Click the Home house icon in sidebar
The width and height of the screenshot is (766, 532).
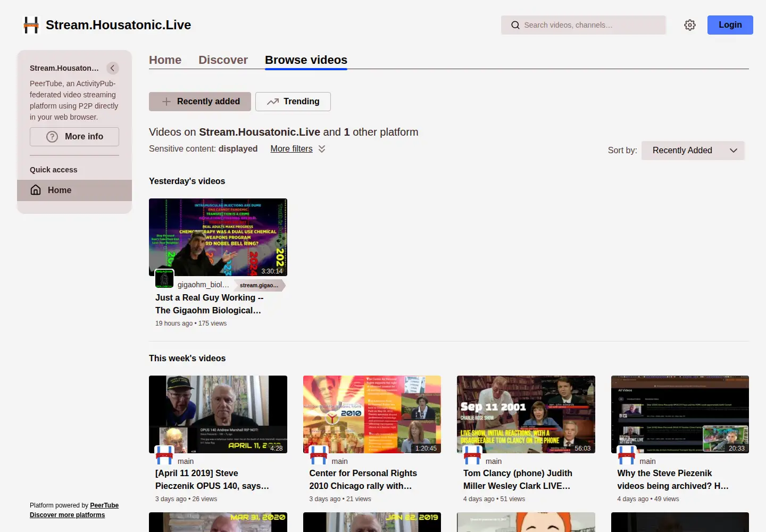pos(36,190)
